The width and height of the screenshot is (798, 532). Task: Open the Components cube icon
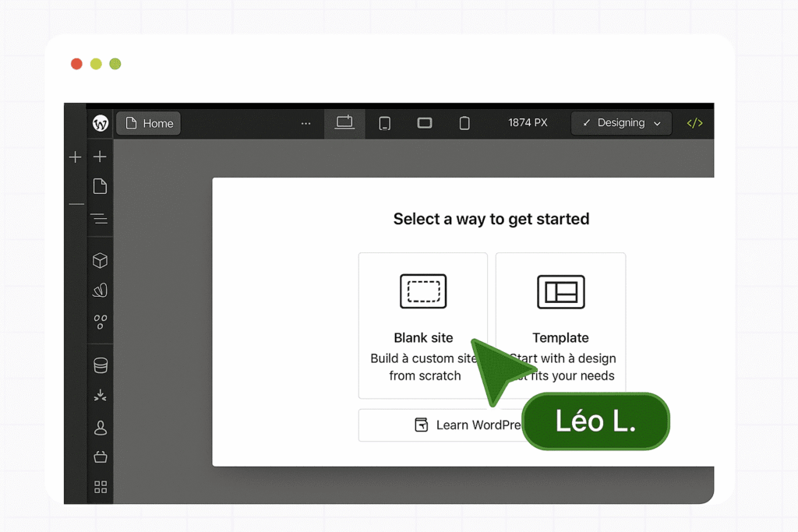[100, 260]
